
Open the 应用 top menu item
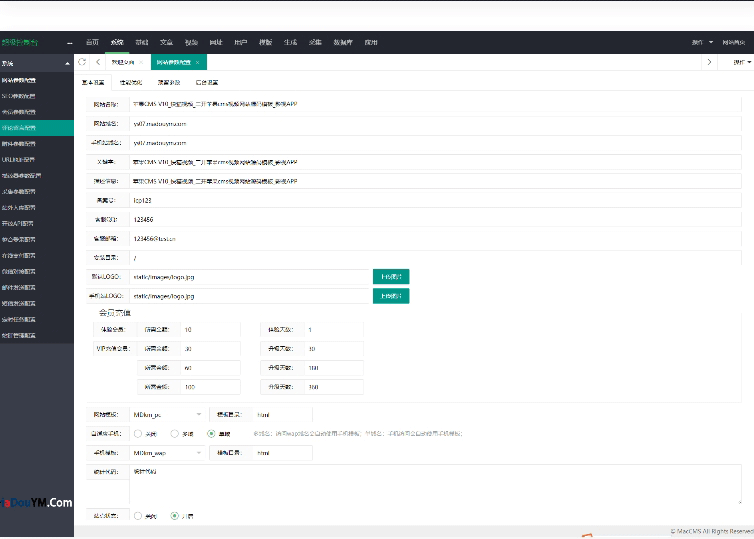[371, 42]
